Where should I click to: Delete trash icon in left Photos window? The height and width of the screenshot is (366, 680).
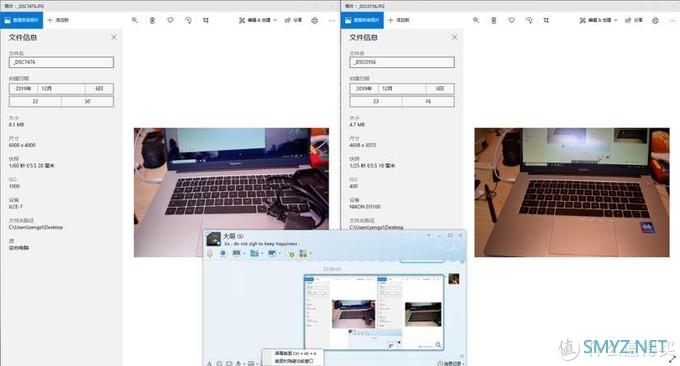(x=152, y=20)
